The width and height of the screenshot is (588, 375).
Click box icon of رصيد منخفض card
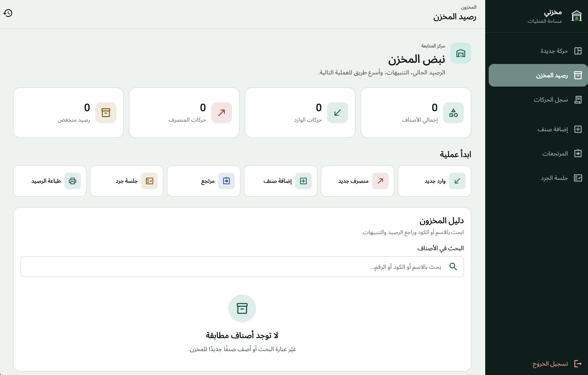click(x=106, y=113)
